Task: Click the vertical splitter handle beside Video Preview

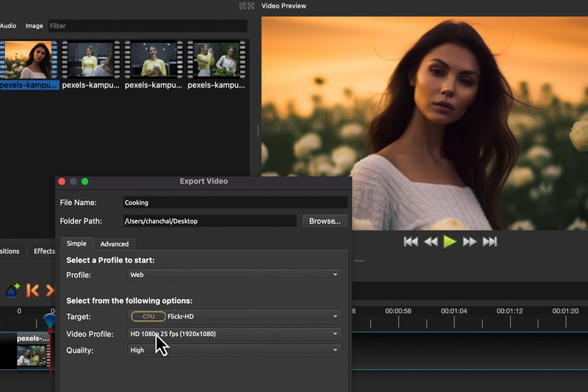Action: pos(258,130)
